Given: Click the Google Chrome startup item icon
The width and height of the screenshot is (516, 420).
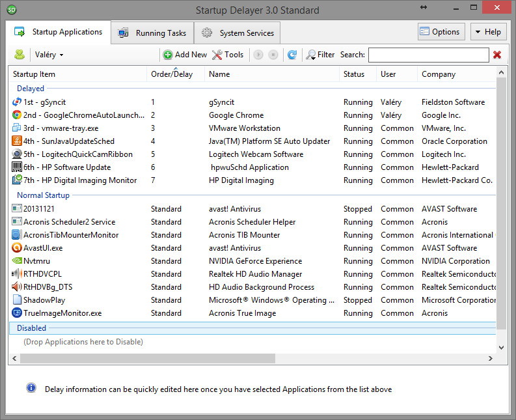Looking at the screenshot, I should (x=17, y=115).
